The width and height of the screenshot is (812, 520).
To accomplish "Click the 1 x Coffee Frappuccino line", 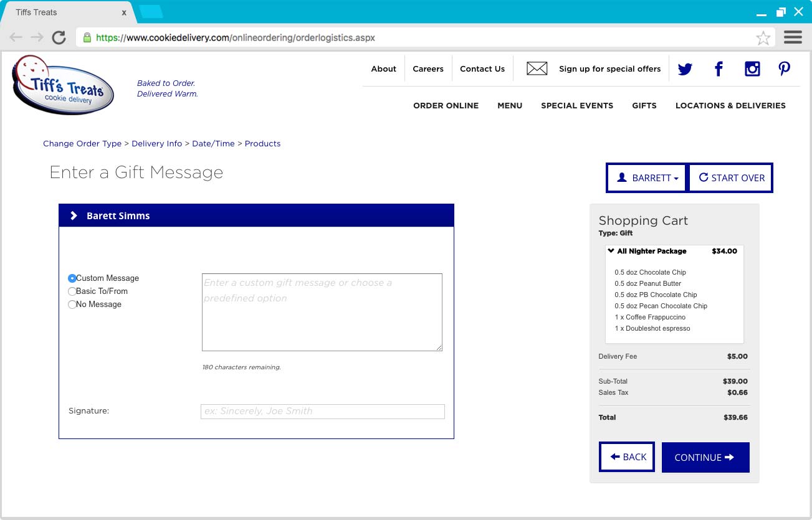I will tap(650, 318).
